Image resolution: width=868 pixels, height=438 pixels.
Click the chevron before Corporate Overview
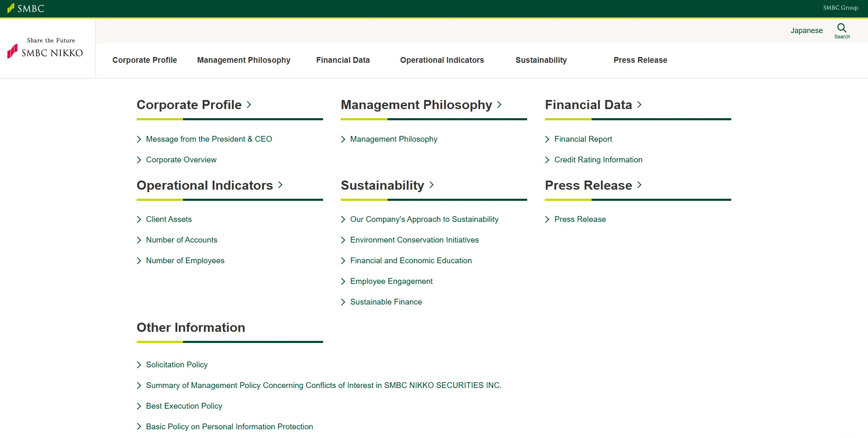tap(139, 160)
